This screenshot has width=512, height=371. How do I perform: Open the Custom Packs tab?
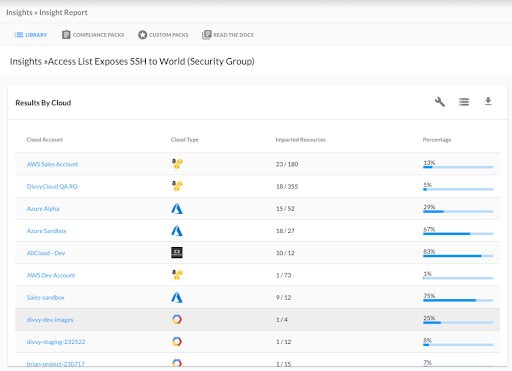pos(163,35)
